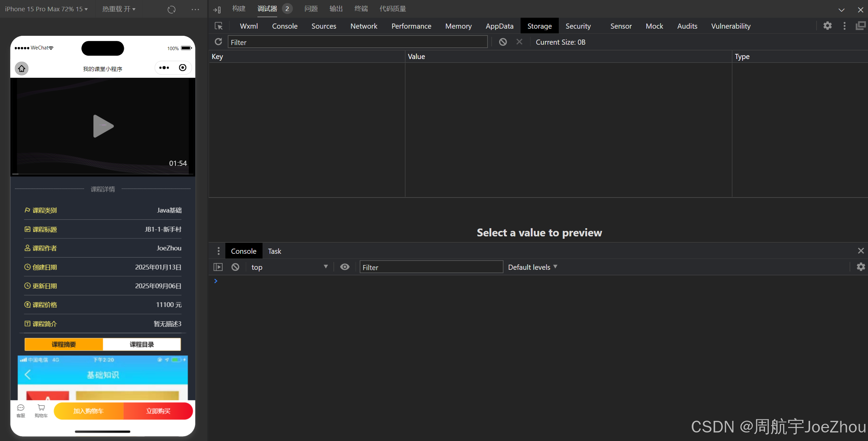The height and width of the screenshot is (441, 868).
Task: Click the storage refresh icon
Action: (x=218, y=42)
